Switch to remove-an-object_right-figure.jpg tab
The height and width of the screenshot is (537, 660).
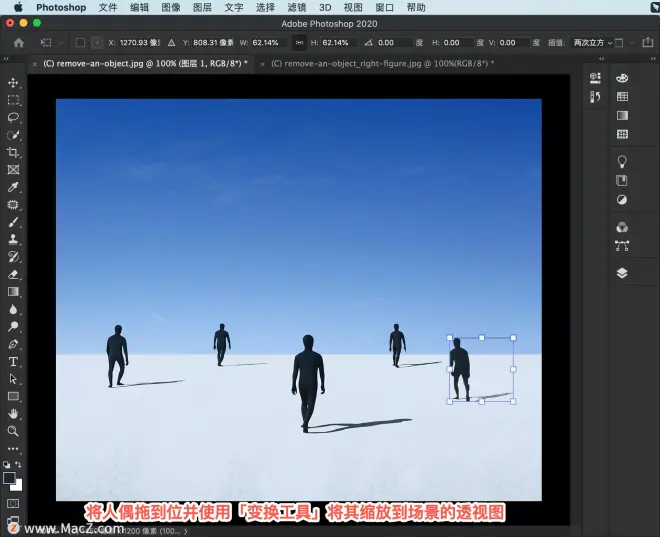[x=383, y=64]
